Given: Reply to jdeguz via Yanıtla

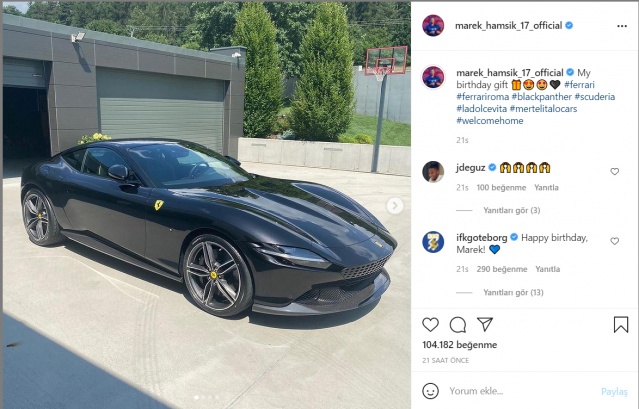Looking at the screenshot, I should tap(546, 188).
